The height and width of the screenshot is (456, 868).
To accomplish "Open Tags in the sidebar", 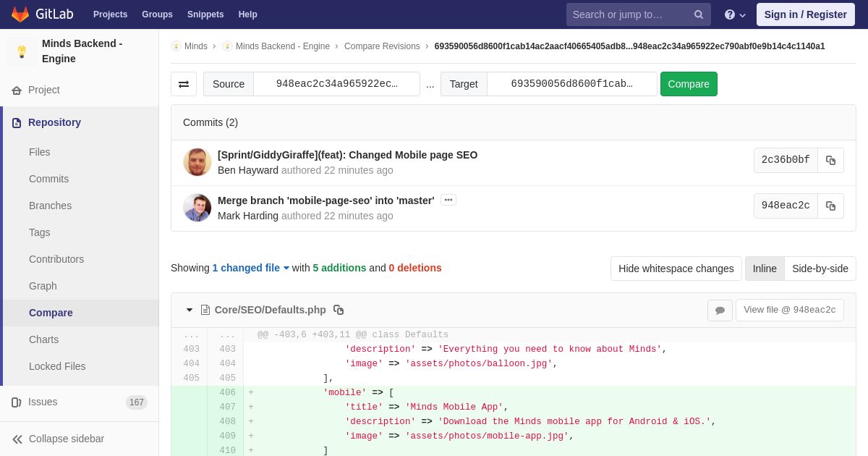I will [40, 232].
